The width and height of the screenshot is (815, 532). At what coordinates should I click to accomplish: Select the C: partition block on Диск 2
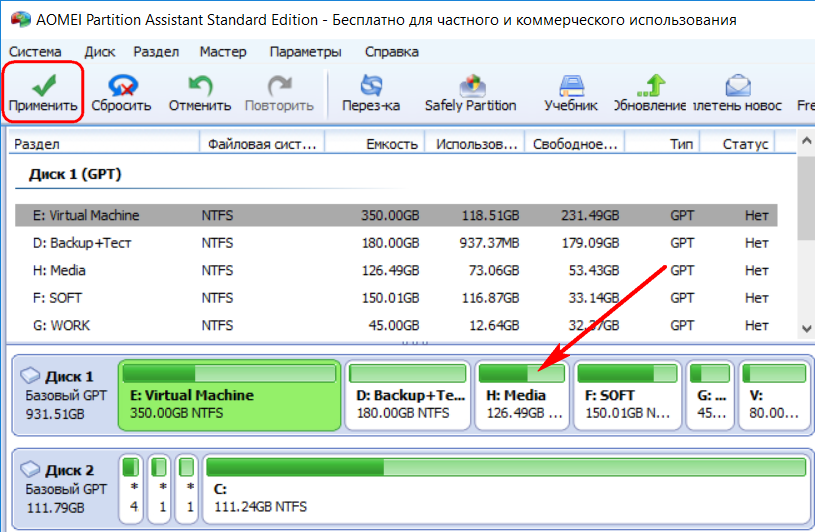505,488
